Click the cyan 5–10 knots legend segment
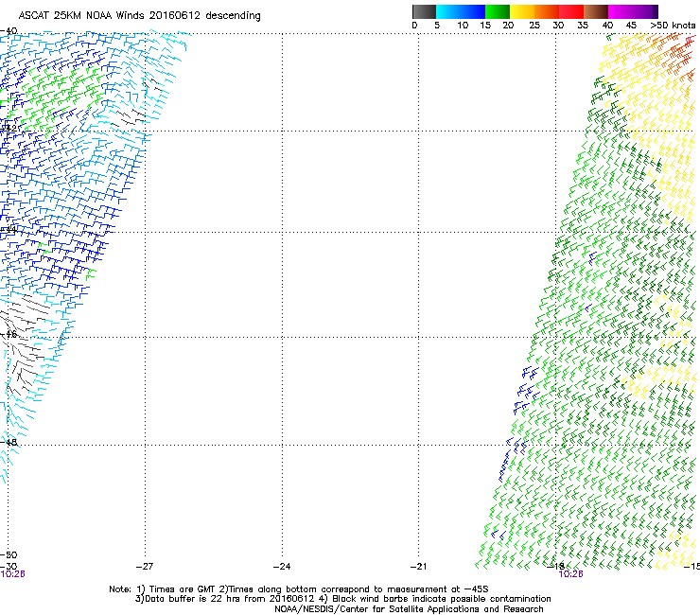Viewport: 700px width, 615px height. click(448, 11)
